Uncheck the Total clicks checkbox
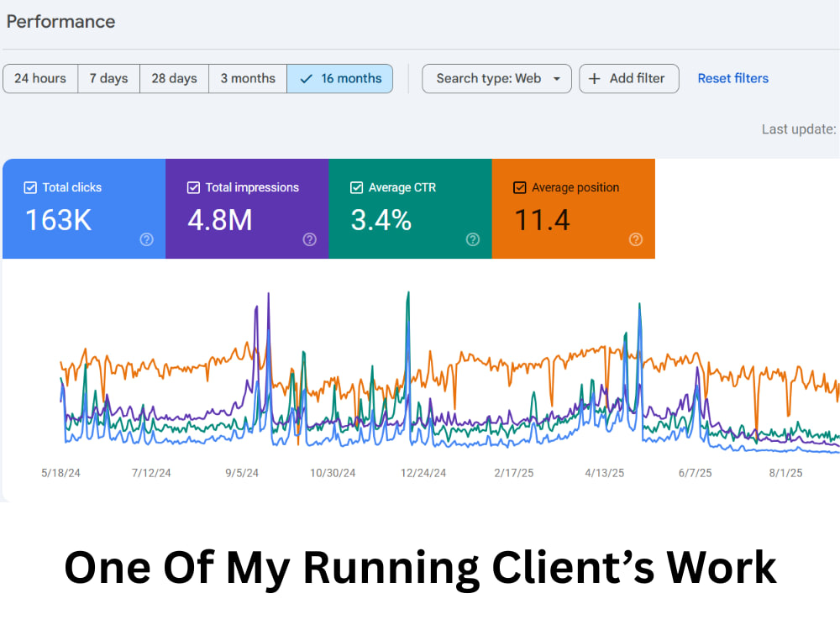 30,187
